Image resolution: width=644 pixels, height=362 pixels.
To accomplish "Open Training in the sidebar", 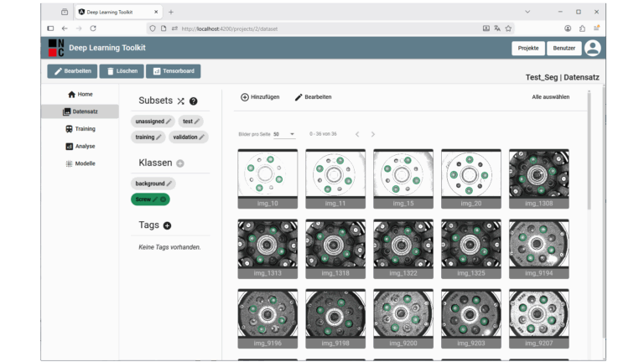I will [x=80, y=129].
